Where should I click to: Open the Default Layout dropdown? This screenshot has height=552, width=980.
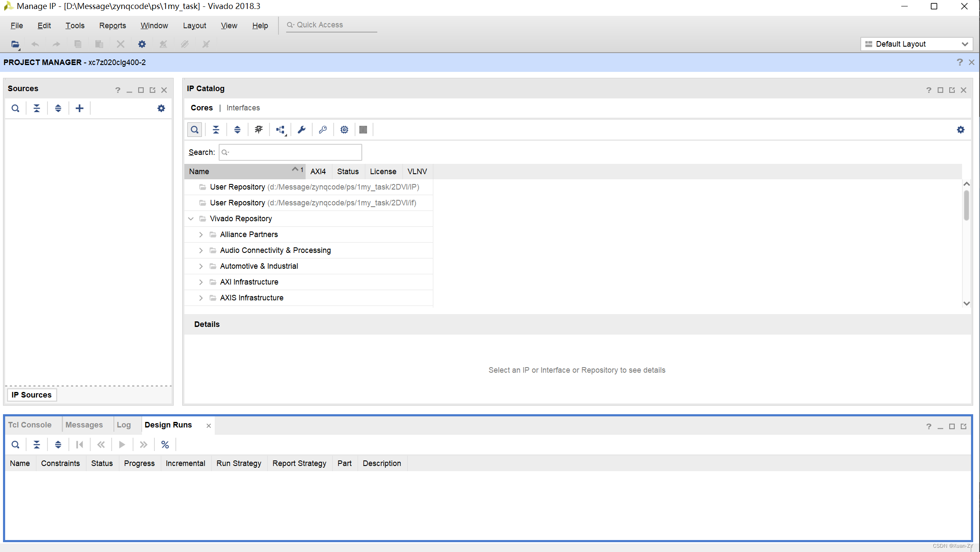(x=917, y=44)
